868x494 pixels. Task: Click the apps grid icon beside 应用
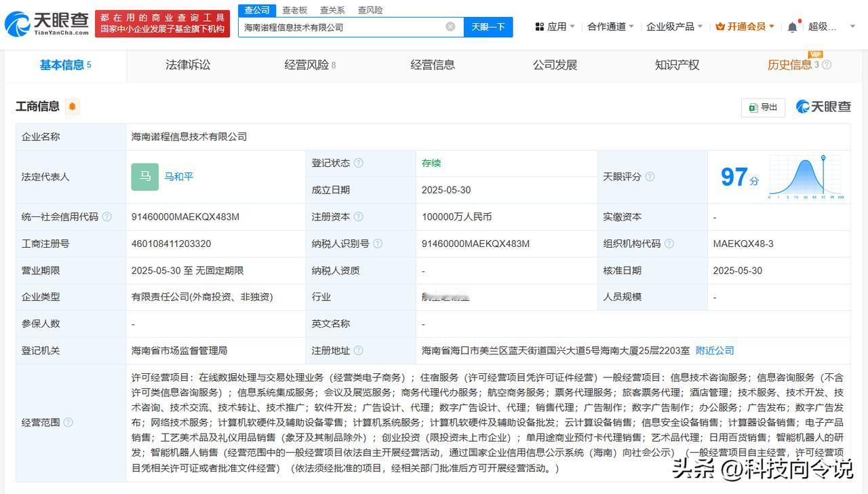point(540,26)
